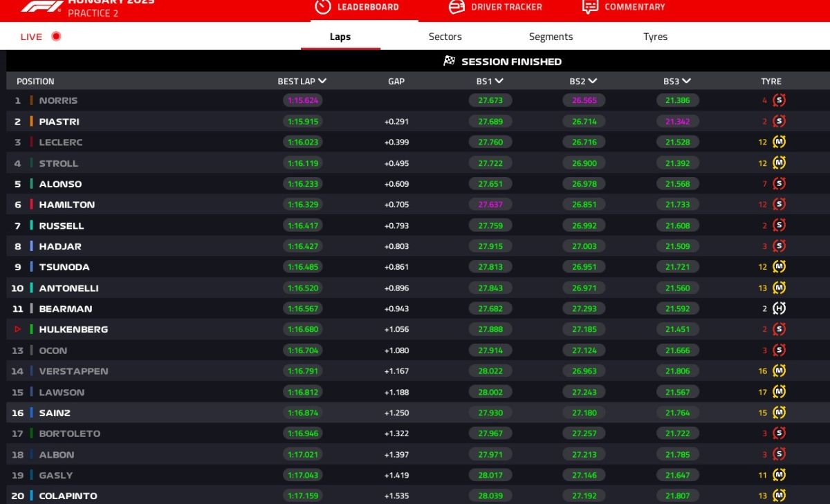Click the Leaderboard stopwatch icon

point(322,7)
